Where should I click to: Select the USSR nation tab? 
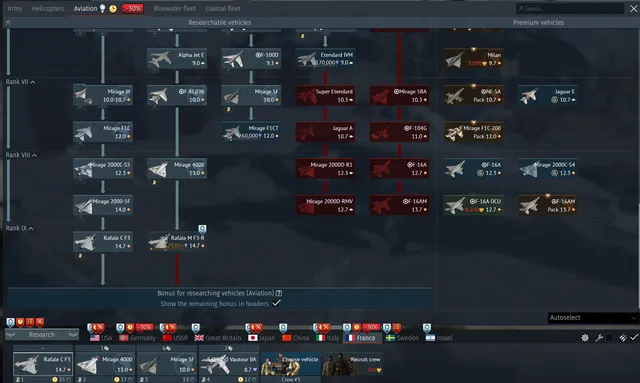coord(175,338)
